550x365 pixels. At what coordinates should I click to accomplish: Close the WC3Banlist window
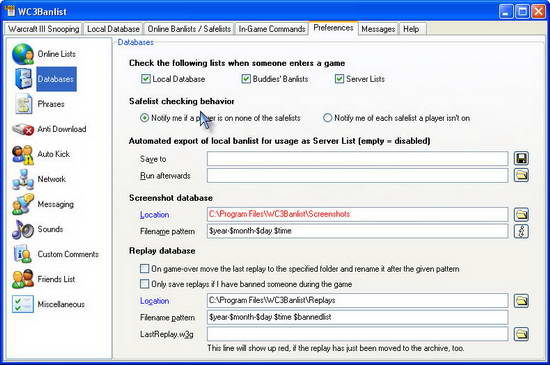pos(538,12)
